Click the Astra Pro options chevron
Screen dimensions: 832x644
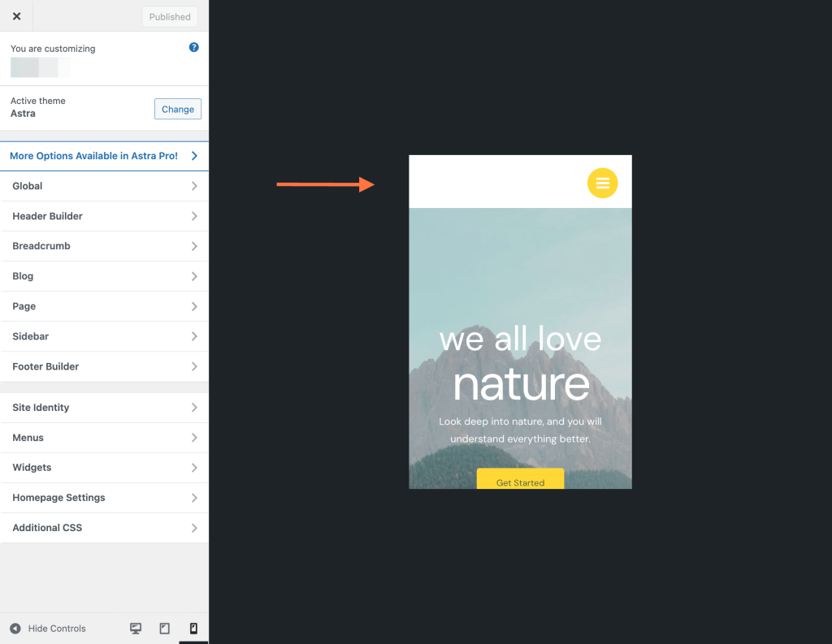[194, 156]
